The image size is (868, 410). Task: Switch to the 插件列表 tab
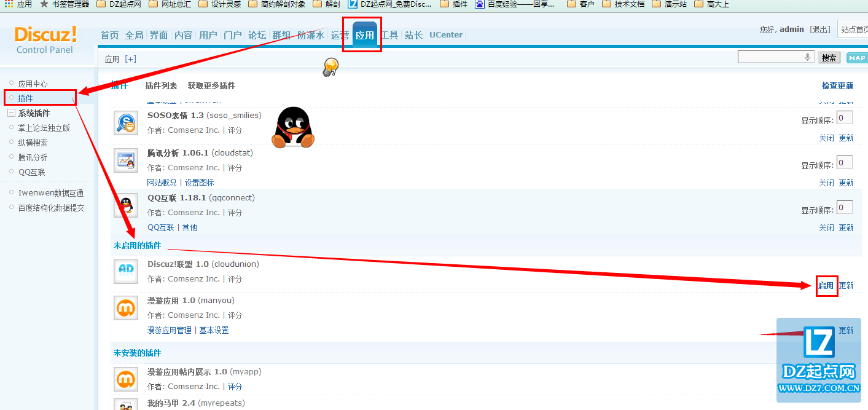161,85
